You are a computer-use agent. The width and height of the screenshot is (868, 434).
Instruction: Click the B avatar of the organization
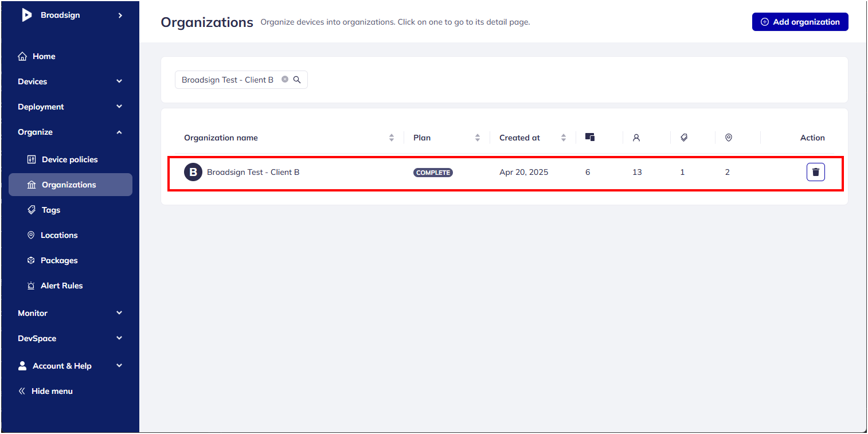coord(193,172)
